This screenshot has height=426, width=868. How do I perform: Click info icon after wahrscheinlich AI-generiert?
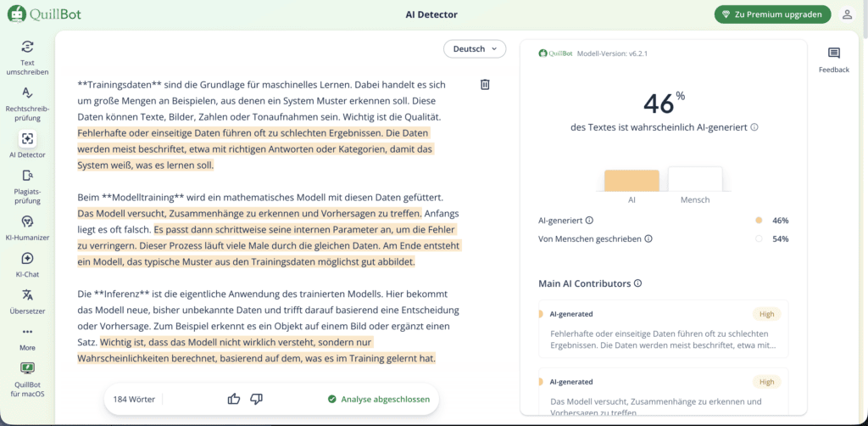tap(754, 126)
